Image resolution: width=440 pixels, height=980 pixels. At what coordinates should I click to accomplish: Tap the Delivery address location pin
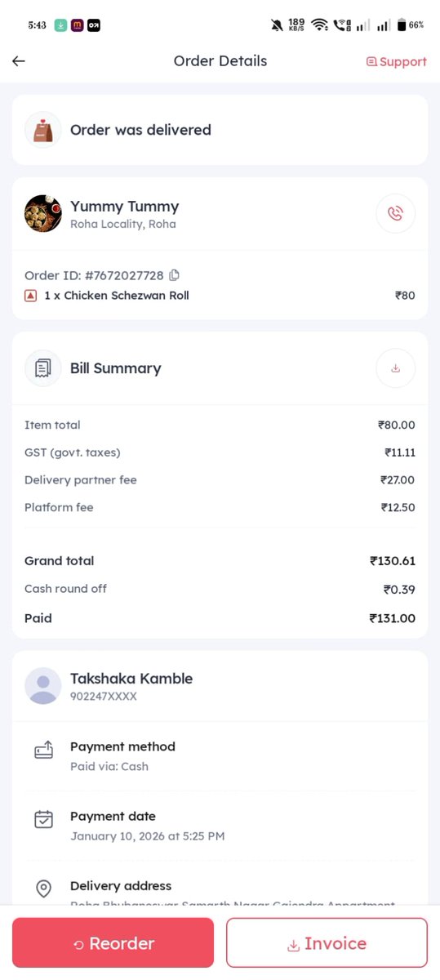(x=43, y=889)
